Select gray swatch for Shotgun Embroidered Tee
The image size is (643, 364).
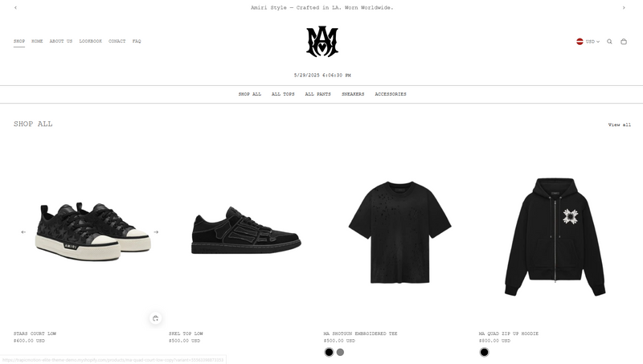[340, 352]
